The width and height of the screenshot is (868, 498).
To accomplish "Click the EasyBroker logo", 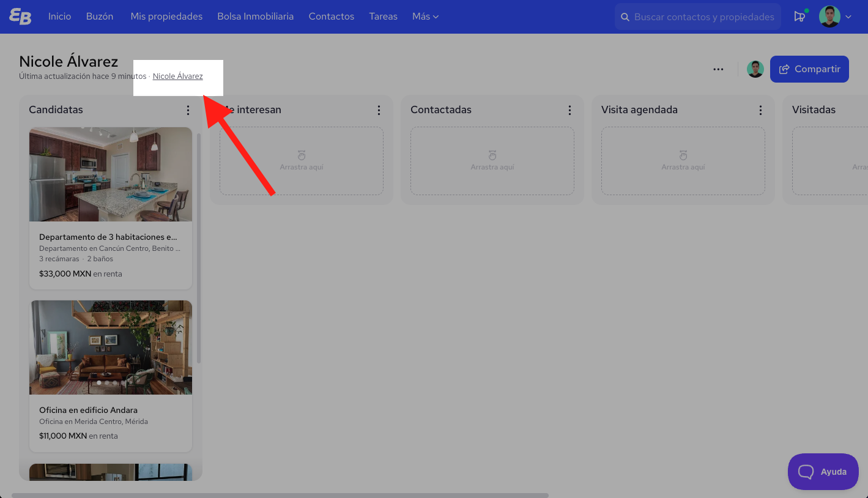I will [20, 17].
